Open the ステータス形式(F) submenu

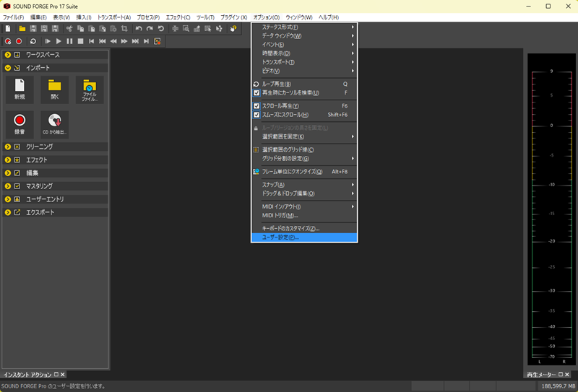click(304, 27)
